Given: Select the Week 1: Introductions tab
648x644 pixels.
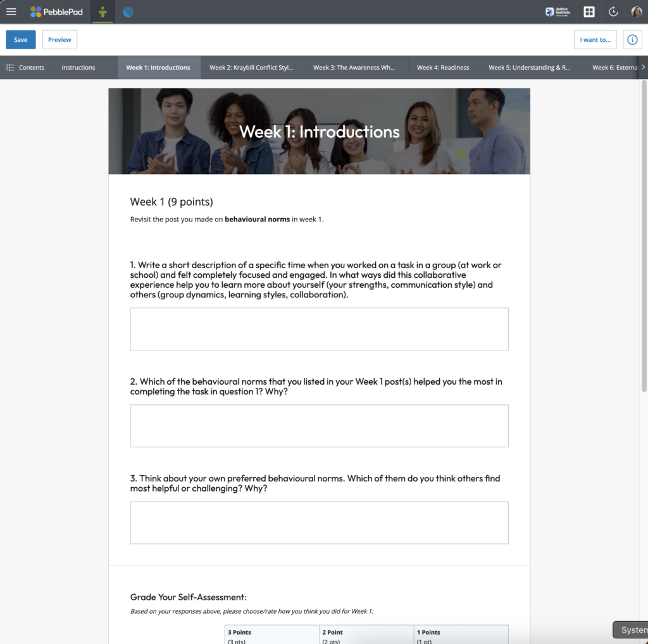Looking at the screenshot, I should tap(158, 67).
